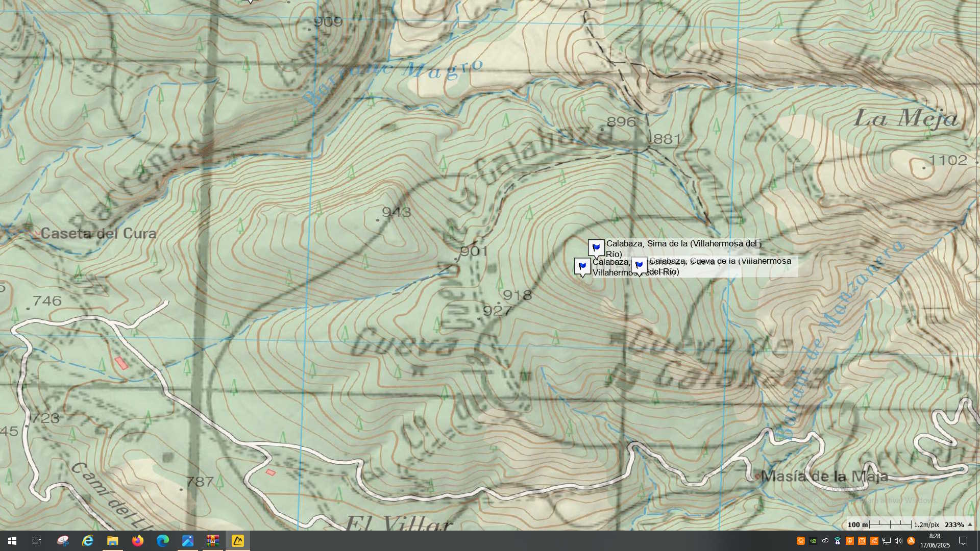Open the Windows Start menu
This screenshot has width=980, height=551.
(12, 541)
